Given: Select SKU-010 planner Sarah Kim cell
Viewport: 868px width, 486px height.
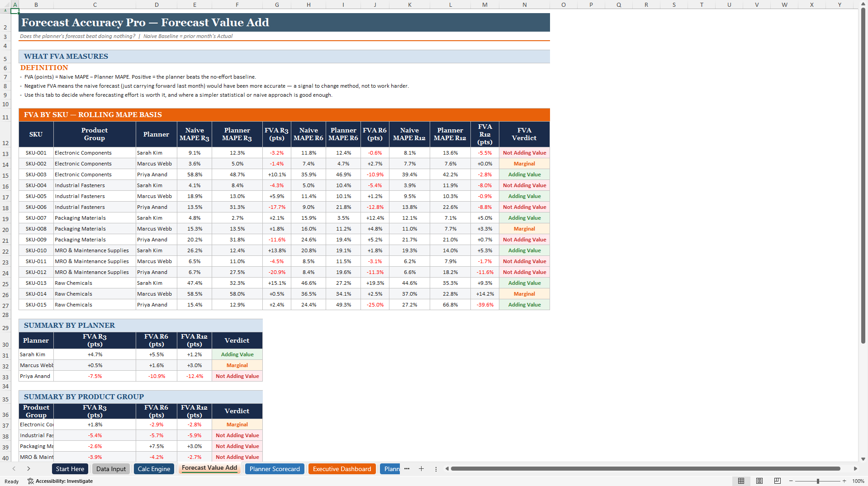Looking at the screenshot, I should [156, 250].
